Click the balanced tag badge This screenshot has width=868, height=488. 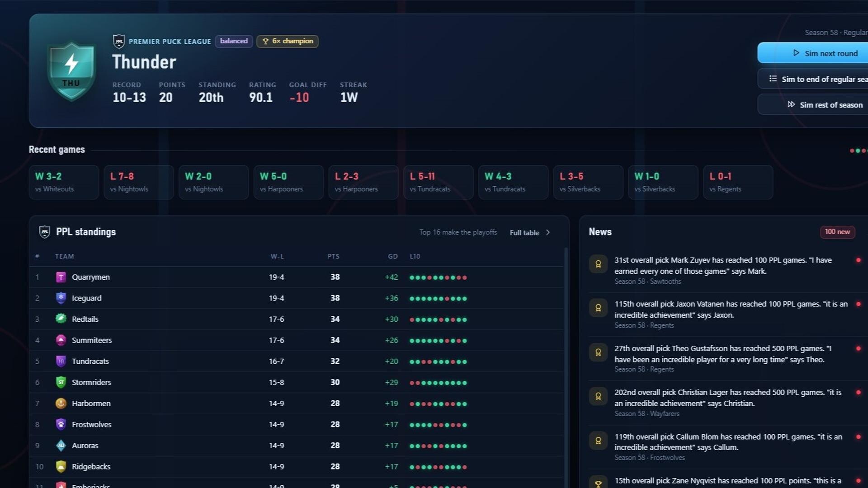234,41
